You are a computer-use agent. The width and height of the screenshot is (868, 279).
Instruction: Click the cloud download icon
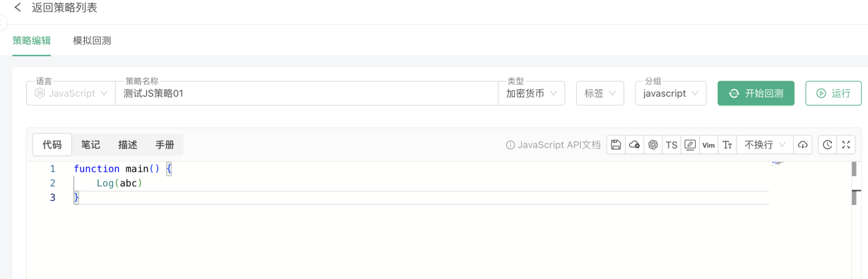(x=803, y=145)
